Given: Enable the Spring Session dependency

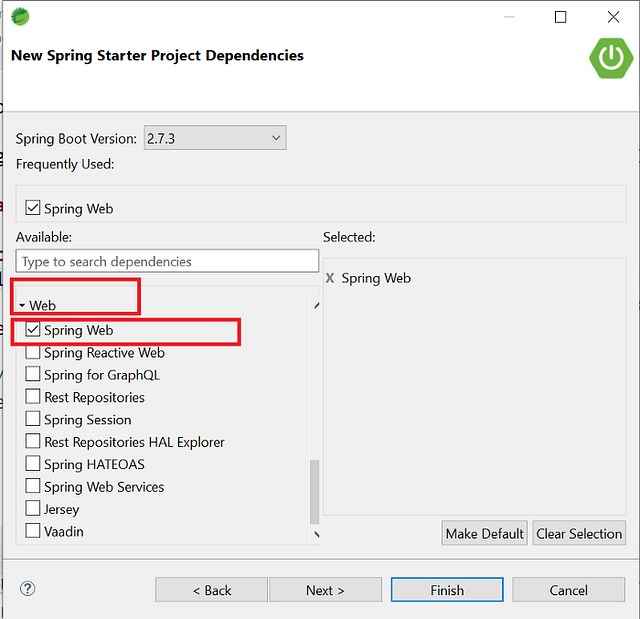Looking at the screenshot, I should 33,419.
